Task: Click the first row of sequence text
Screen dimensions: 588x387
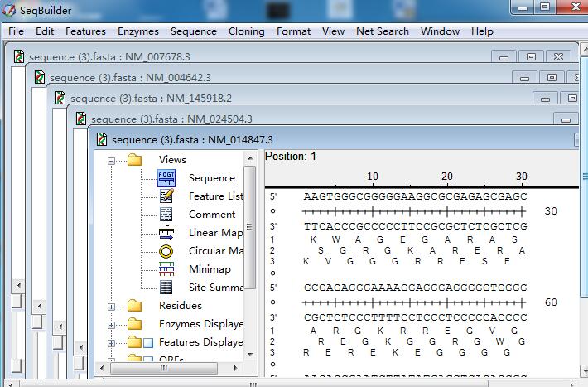Action: (415, 197)
